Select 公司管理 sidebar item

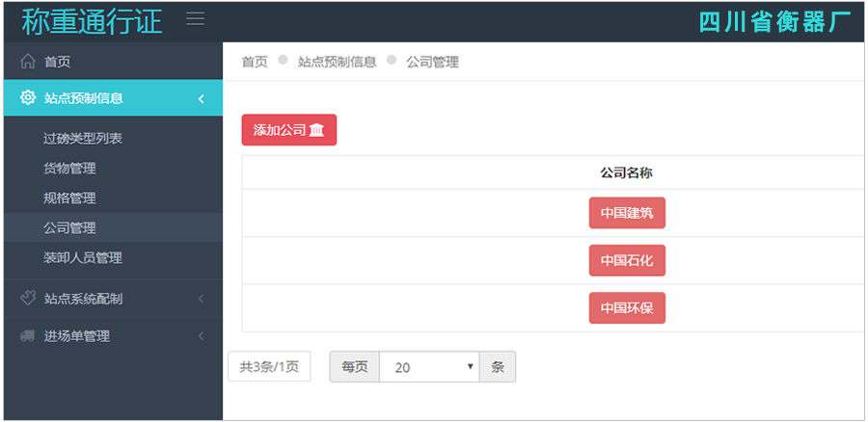[69, 228]
